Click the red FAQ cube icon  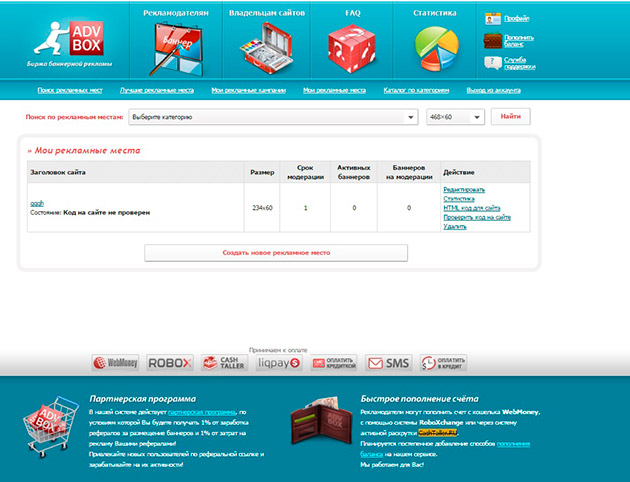[352, 48]
